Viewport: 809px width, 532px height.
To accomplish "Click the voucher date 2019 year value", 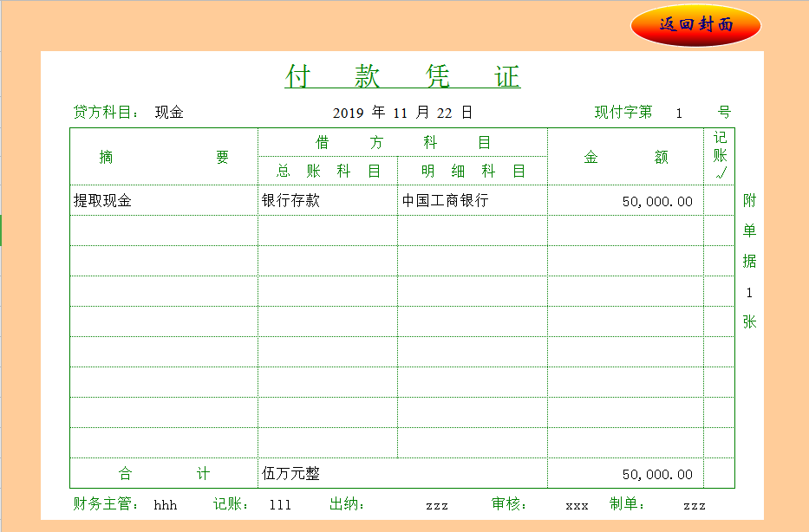I will (347, 113).
